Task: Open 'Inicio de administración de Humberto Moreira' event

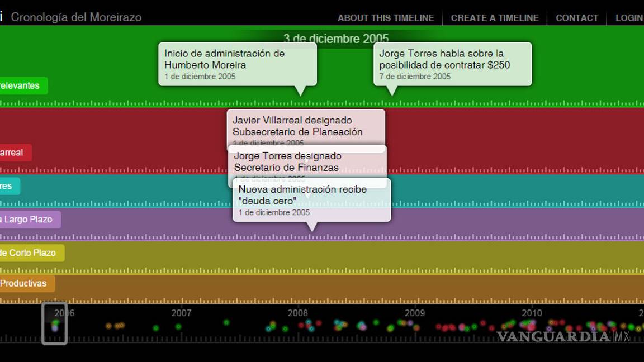Action: point(237,64)
